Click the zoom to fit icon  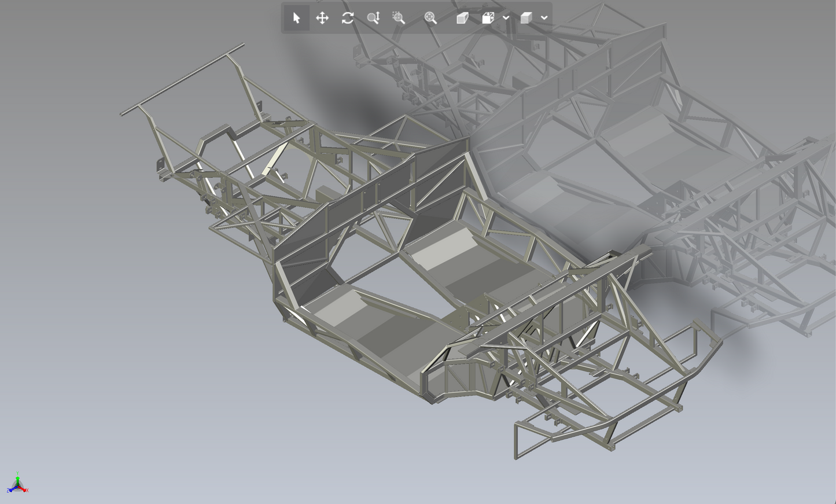[x=430, y=18]
